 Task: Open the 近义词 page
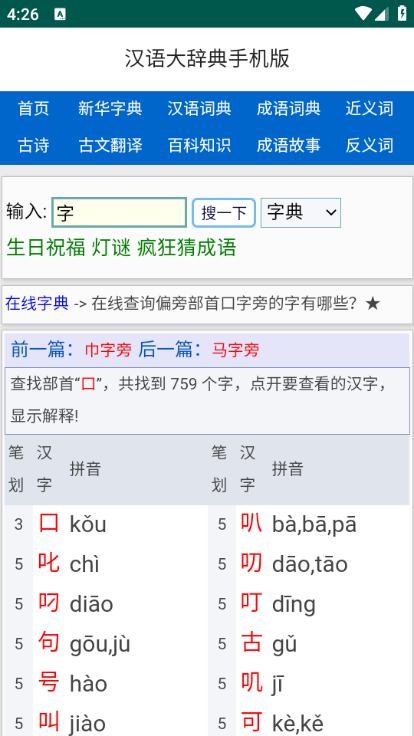(x=369, y=109)
